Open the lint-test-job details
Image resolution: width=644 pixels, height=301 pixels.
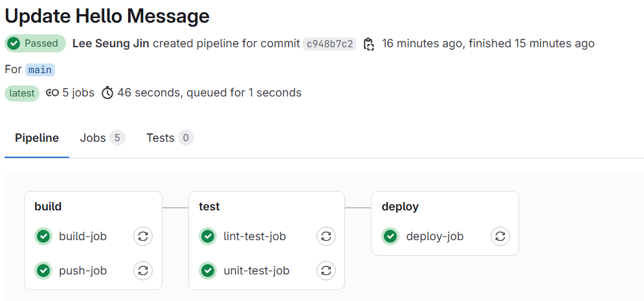pyautogui.click(x=254, y=236)
